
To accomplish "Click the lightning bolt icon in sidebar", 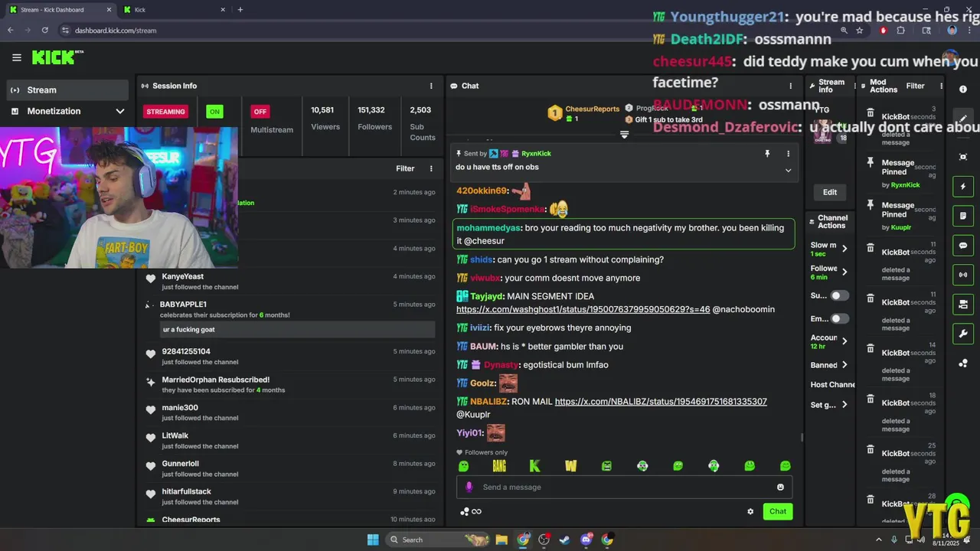I will pyautogui.click(x=963, y=187).
